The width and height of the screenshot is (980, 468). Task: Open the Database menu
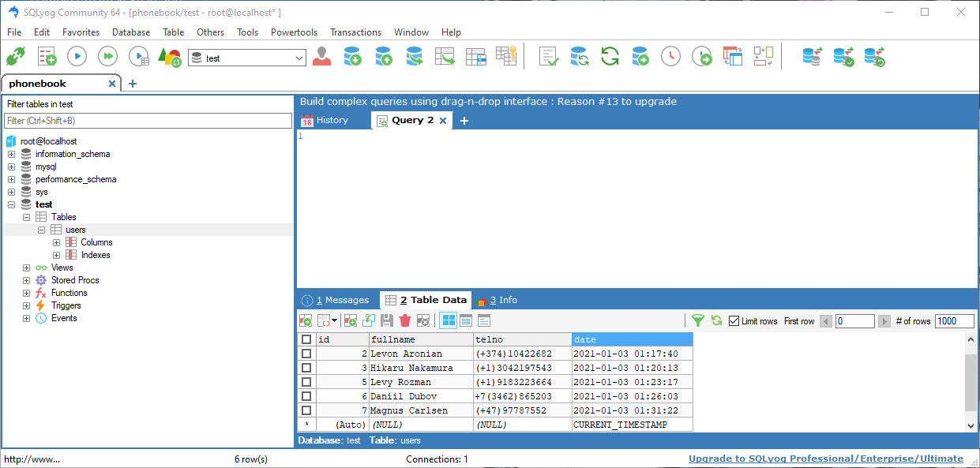[131, 32]
